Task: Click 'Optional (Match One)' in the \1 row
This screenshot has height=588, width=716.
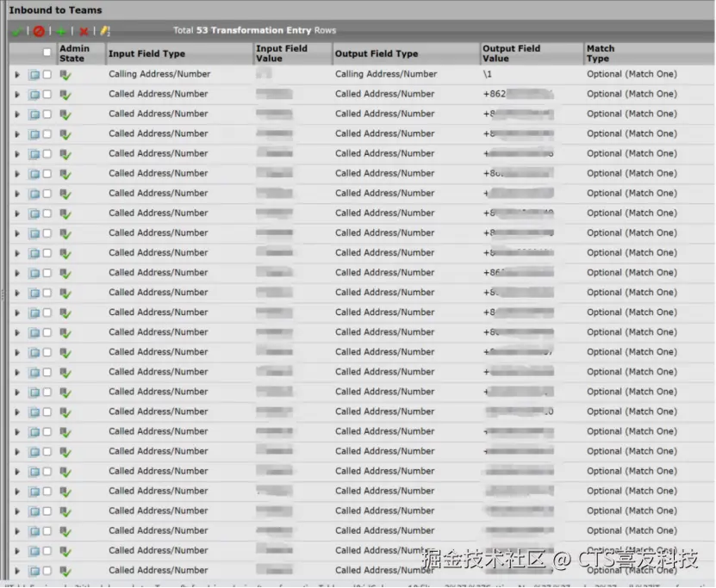Action: (x=632, y=74)
